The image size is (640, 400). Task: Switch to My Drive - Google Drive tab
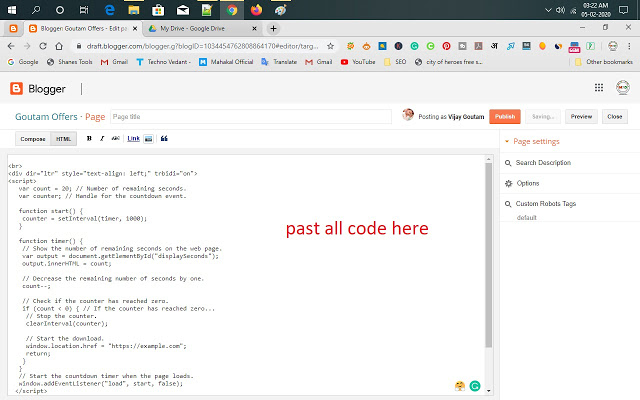[198, 29]
